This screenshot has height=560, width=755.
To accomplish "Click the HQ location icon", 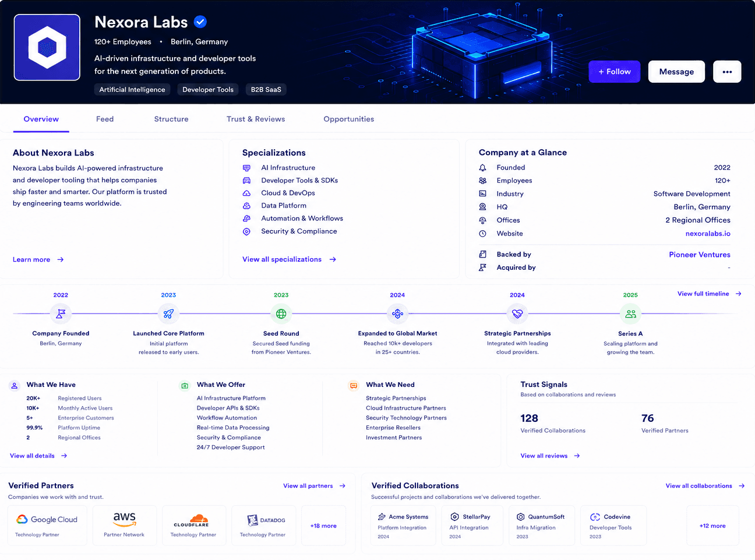I will 482,207.
